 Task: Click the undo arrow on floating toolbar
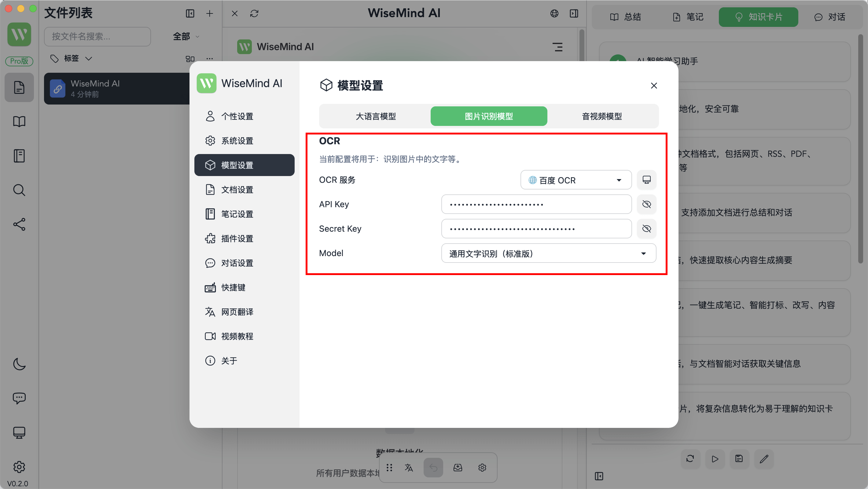tap(433, 468)
